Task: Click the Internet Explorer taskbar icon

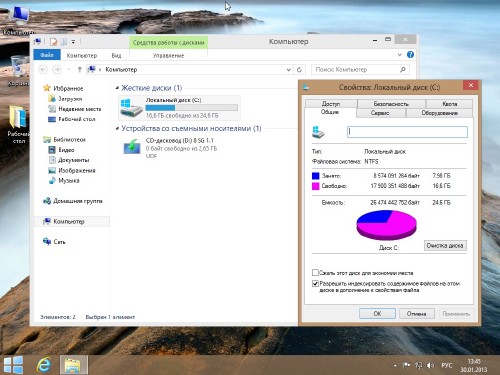Action: [x=44, y=365]
